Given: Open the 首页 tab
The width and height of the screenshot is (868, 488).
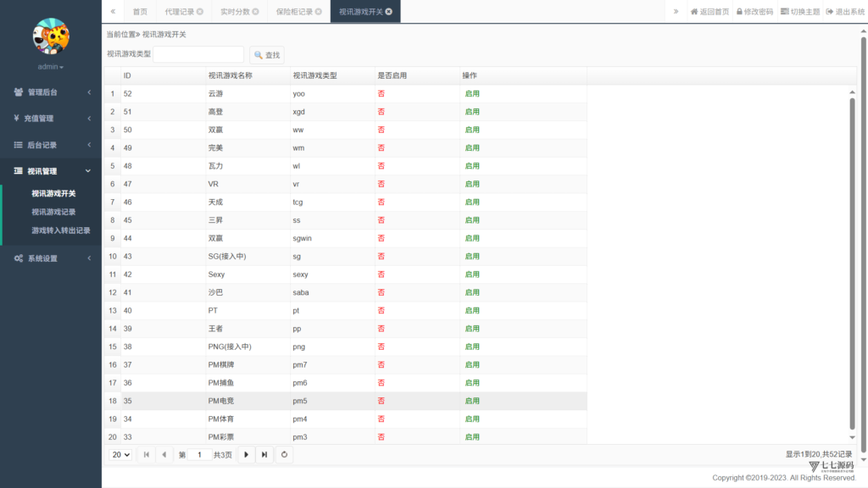Looking at the screenshot, I should [140, 12].
